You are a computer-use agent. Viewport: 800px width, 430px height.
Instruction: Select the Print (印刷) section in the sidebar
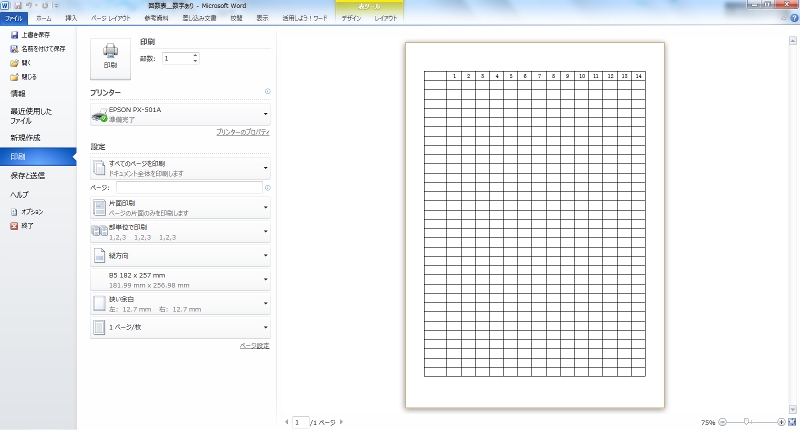click(x=38, y=157)
